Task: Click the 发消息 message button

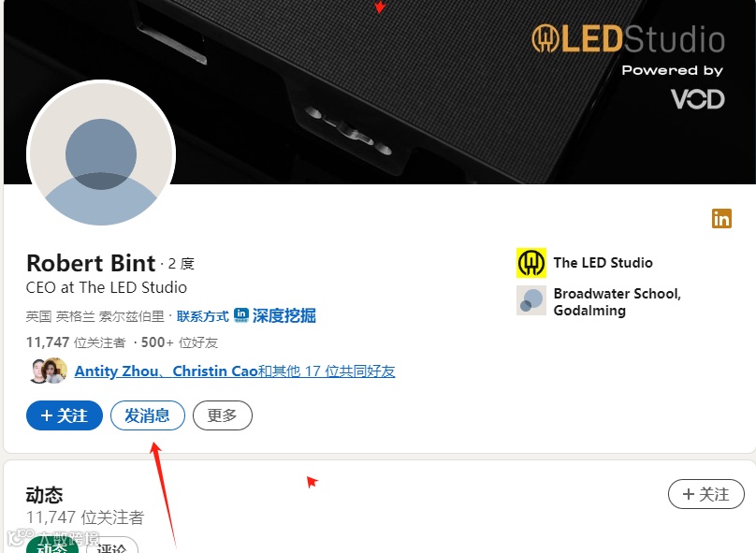Action: (148, 415)
